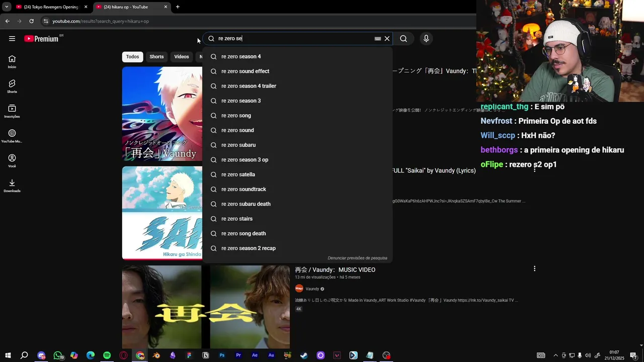The width and height of the screenshot is (644, 362).
Task: Open Steam from the taskbar
Action: (304, 355)
